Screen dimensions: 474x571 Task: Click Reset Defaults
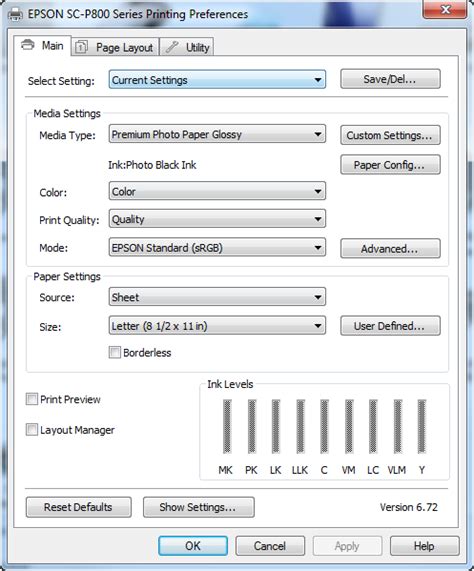coord(79,507)
